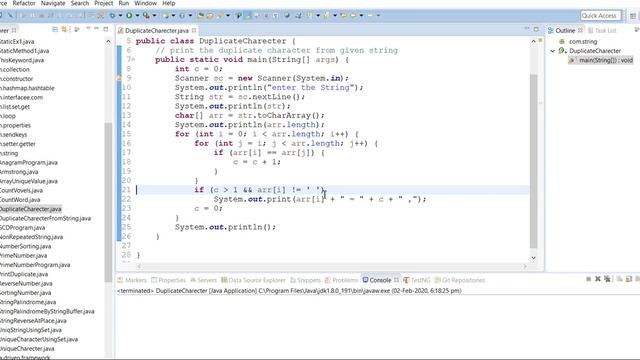Open AnagramProgram.java in Package Explorer
The image size is (640, 360).
29,162
